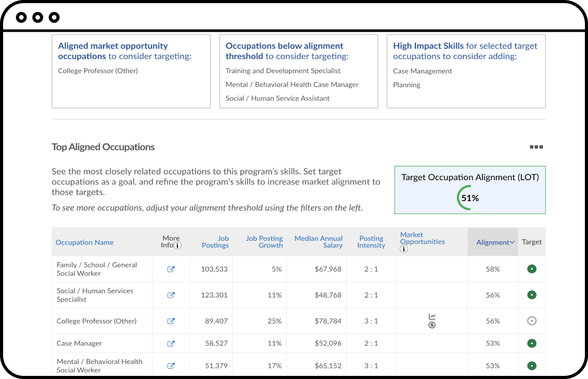Image resolution: width=588 pixels, height=379 pixels.
Task: Open external link for Social / Human Services Specialist
Action: tap(171, 295)
